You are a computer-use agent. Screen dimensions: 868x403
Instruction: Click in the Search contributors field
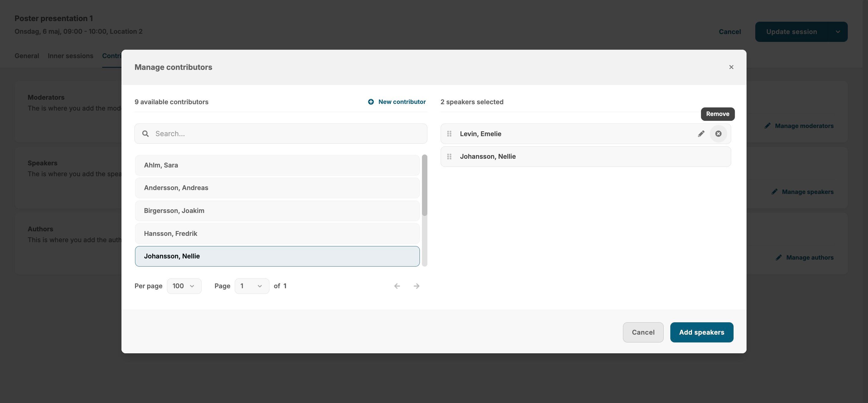286,134
